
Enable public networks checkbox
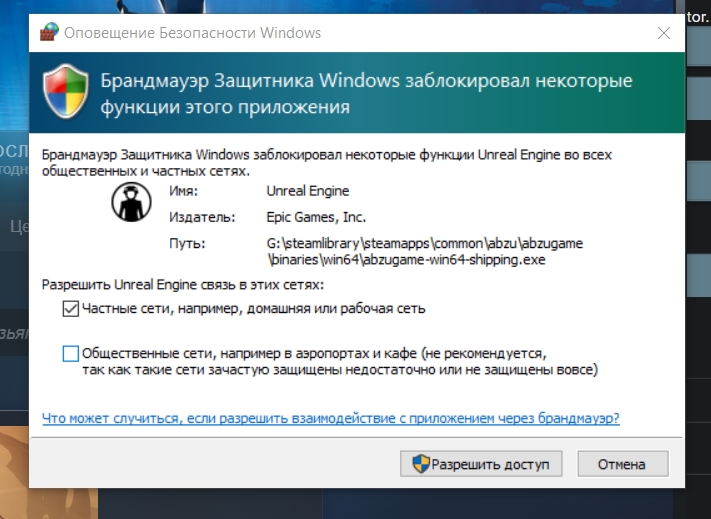point(71,354)
